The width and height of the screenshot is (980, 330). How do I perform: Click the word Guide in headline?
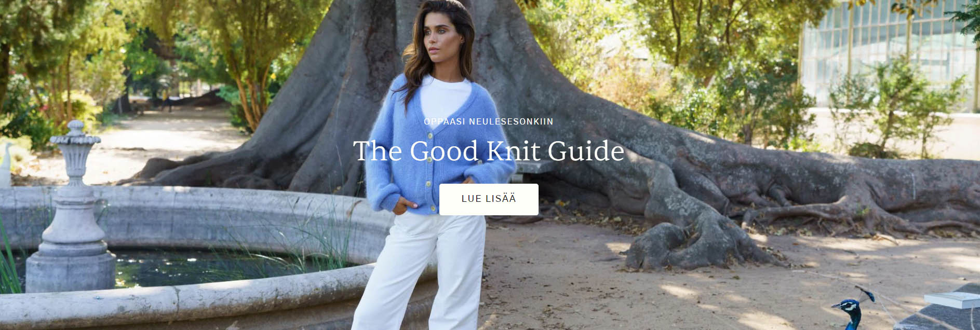586,150
